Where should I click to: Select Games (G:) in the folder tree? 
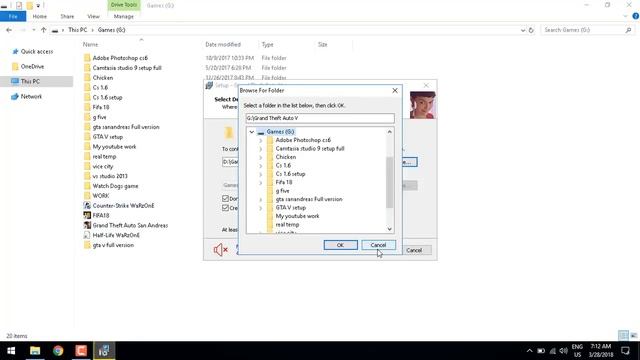pyautogui.click(x=280, y=131)
